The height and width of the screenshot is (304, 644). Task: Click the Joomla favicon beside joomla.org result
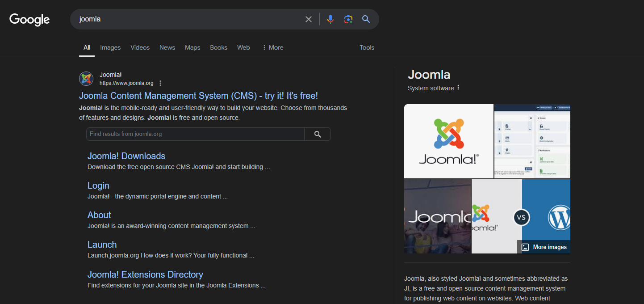pos(86,79)
